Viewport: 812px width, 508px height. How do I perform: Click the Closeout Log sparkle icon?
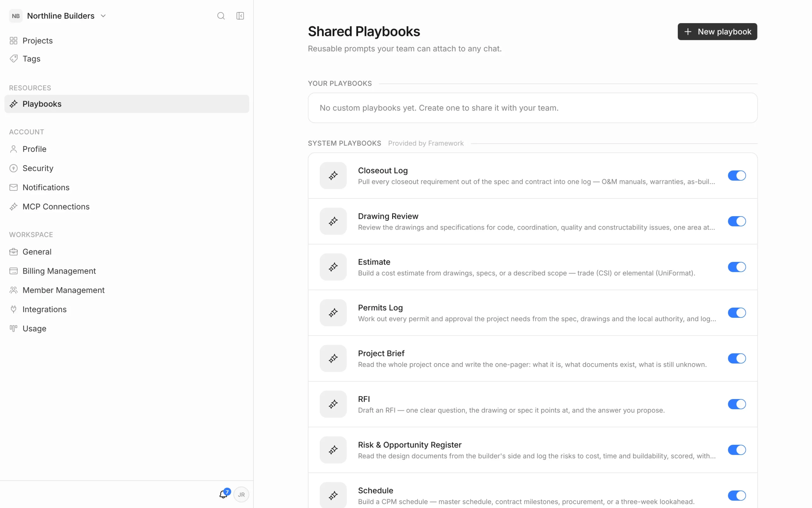[x=333, y=175]
